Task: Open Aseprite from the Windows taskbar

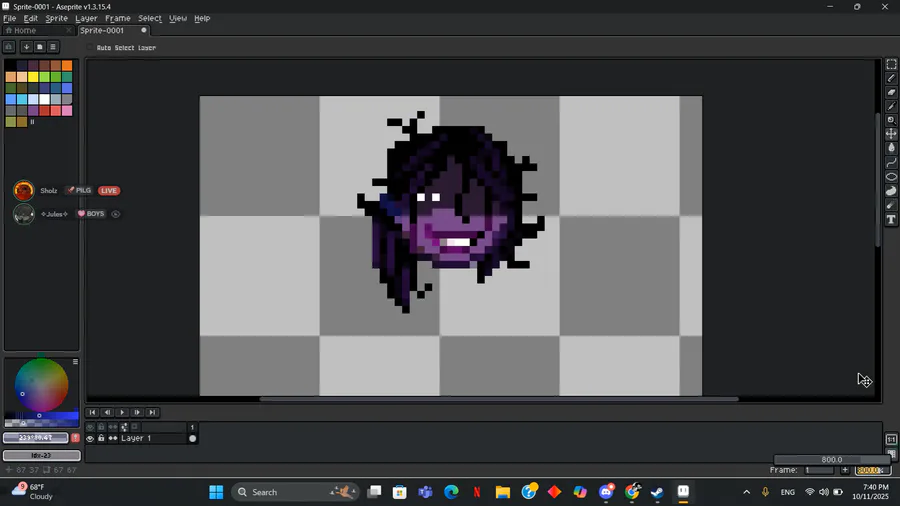Action: (683, 492)
